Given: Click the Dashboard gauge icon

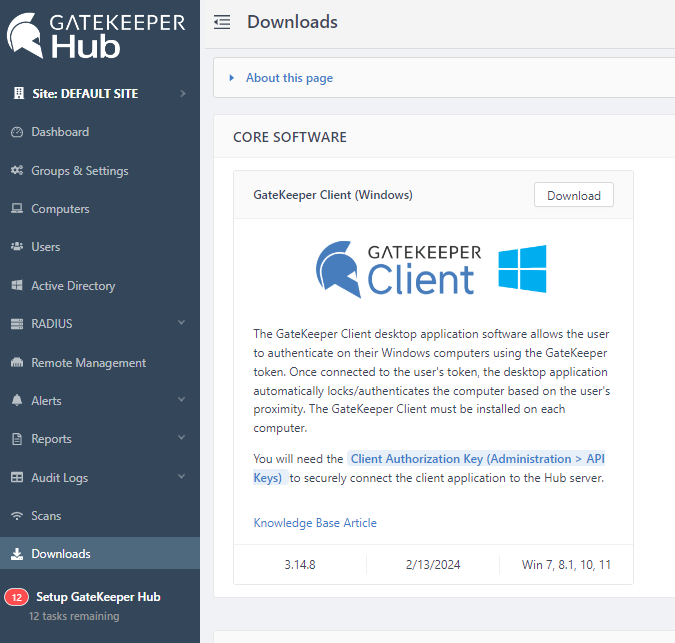Looking at the screenshot, I should pyautogui.click(x=17, y=132).
